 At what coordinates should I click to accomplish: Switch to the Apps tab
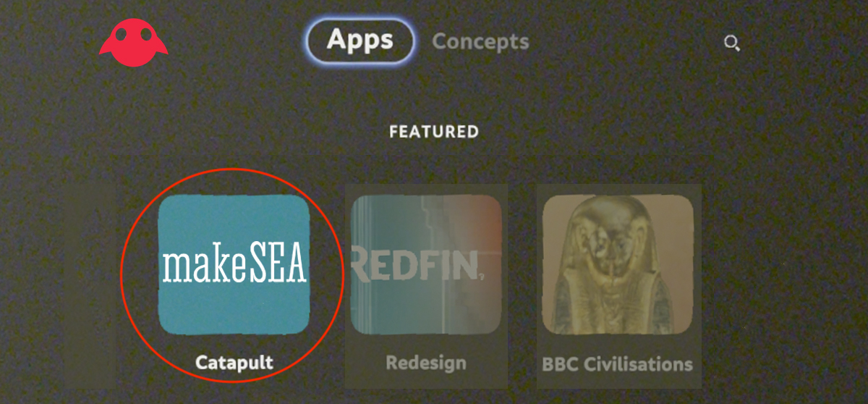click(x=360, y=40)
